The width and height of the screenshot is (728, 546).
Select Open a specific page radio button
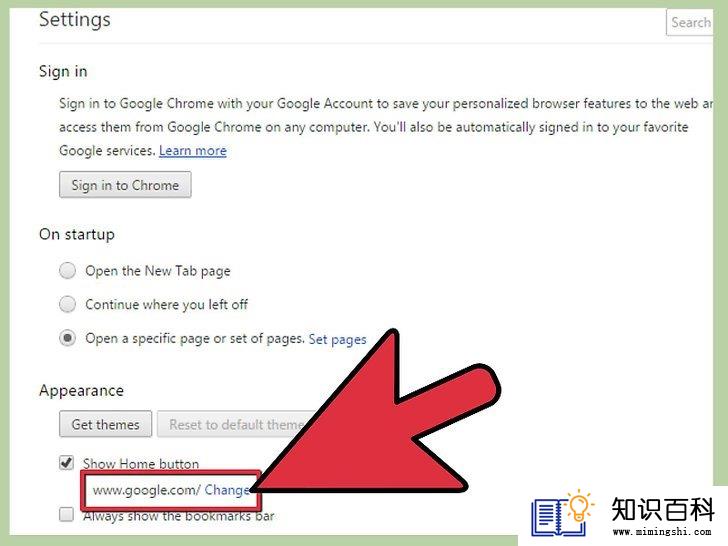(x=67, y=338)
